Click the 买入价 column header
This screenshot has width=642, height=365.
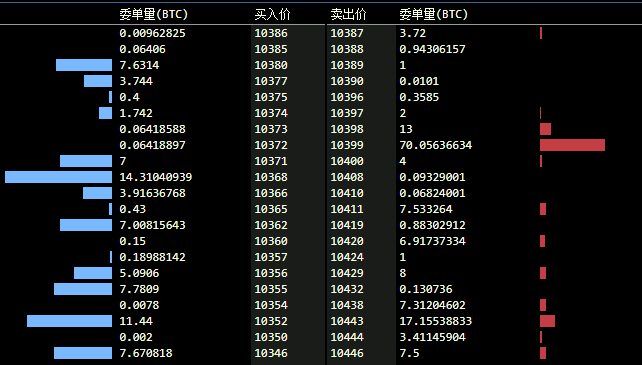coord(272,14)
